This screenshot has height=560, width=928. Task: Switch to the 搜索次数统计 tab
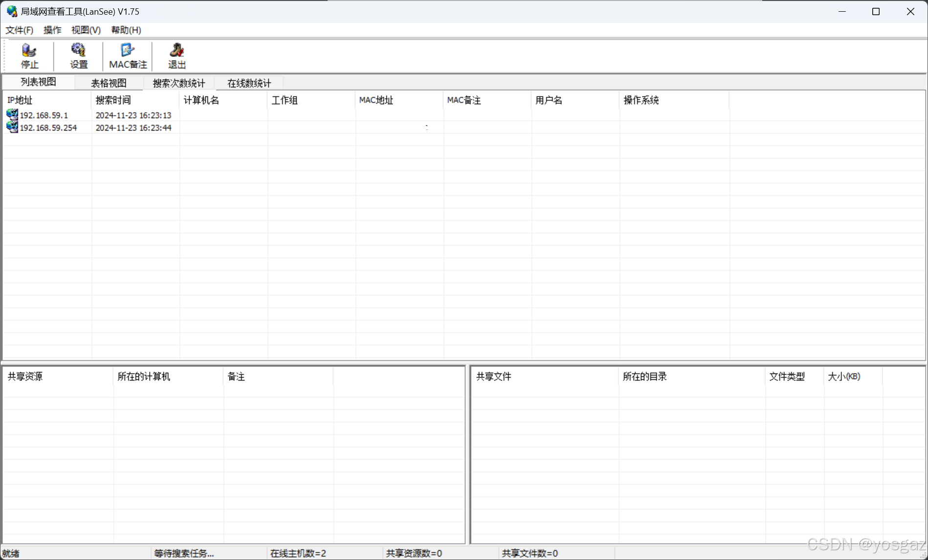tap(179, 83)
